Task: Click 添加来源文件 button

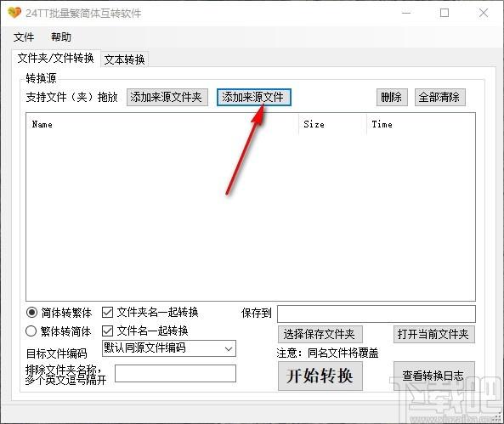Action: pos(254,97)
